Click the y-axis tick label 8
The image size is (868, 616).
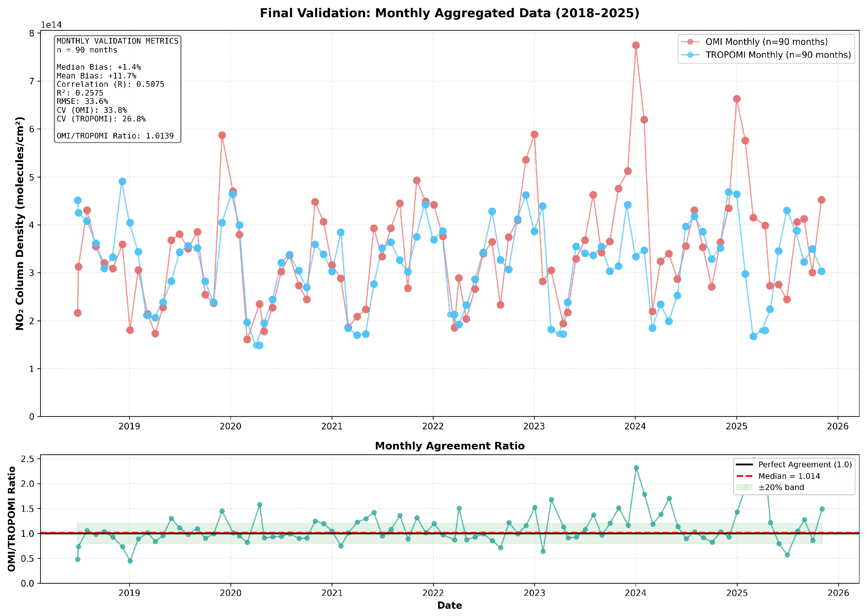31,33
